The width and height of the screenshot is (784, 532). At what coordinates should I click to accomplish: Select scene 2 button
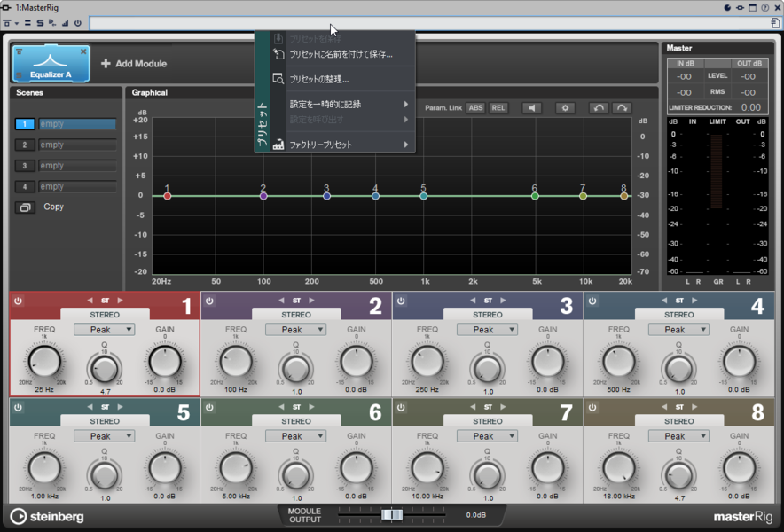click(x=25, y=145)
